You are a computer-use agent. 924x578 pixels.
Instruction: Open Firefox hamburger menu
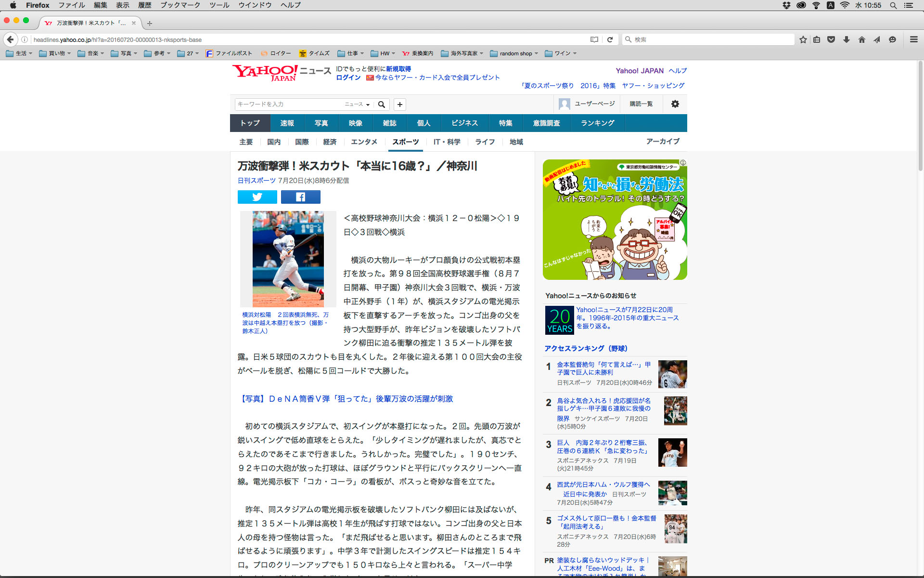(x=913, y=39)
